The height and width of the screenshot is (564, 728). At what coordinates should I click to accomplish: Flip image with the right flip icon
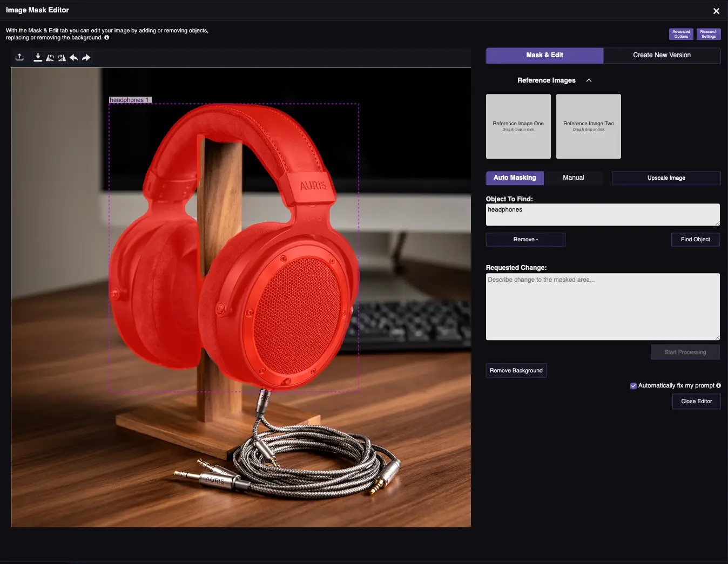[x=62, y=58]
